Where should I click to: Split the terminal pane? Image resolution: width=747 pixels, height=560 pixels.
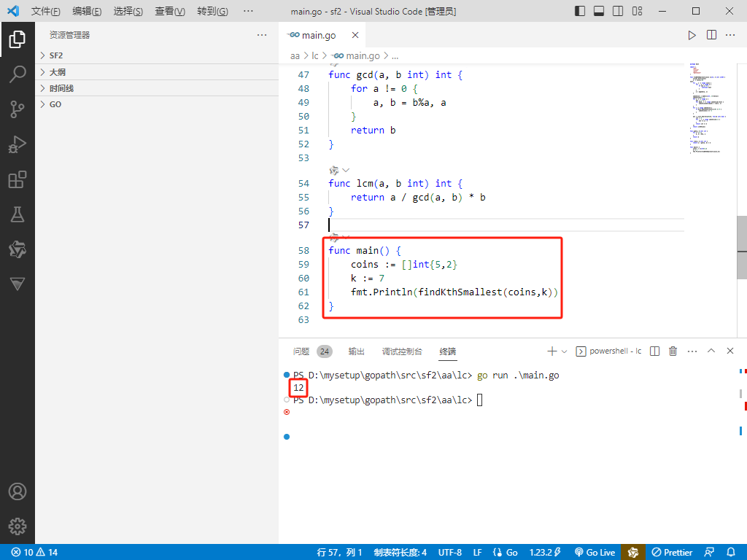[x=654, y=351]
